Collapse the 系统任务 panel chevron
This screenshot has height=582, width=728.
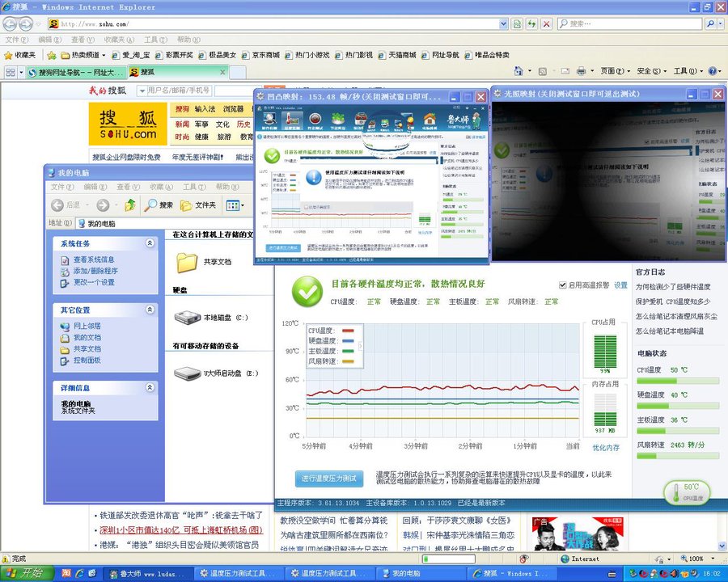(x=150, y=243)
